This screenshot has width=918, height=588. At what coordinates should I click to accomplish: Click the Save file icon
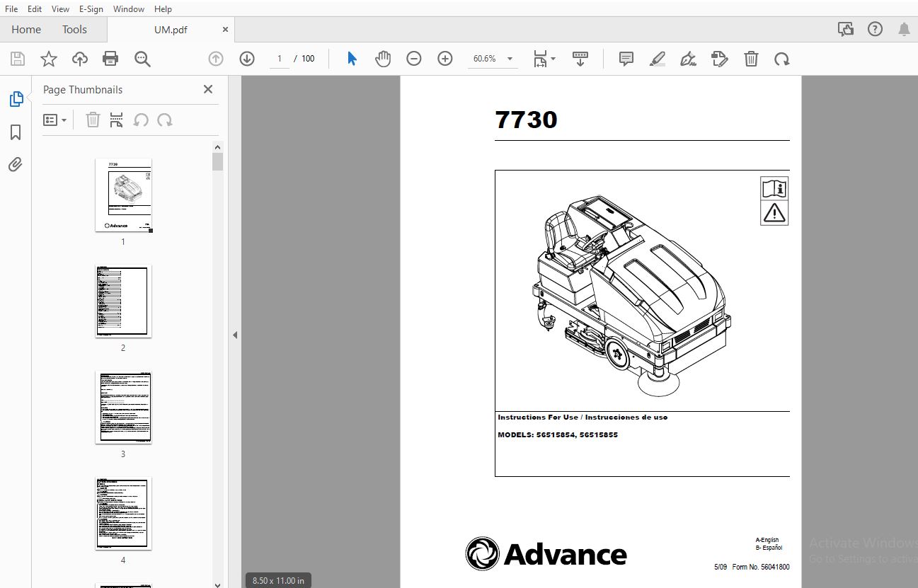pos(17,59)
